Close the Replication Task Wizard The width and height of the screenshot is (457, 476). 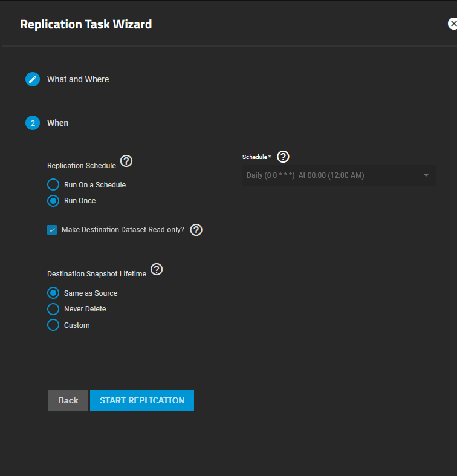[452, 24]
